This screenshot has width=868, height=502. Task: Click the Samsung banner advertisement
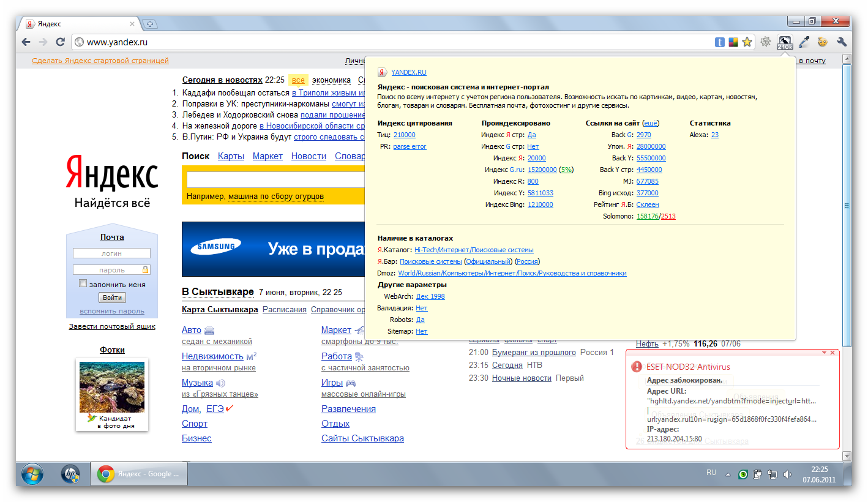click(x=273, y=249)
